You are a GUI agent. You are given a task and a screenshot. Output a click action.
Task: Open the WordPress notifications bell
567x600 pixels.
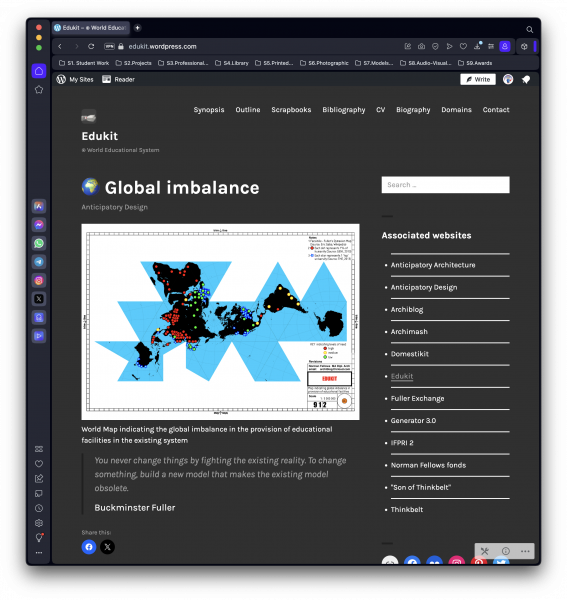pos(526,79)
